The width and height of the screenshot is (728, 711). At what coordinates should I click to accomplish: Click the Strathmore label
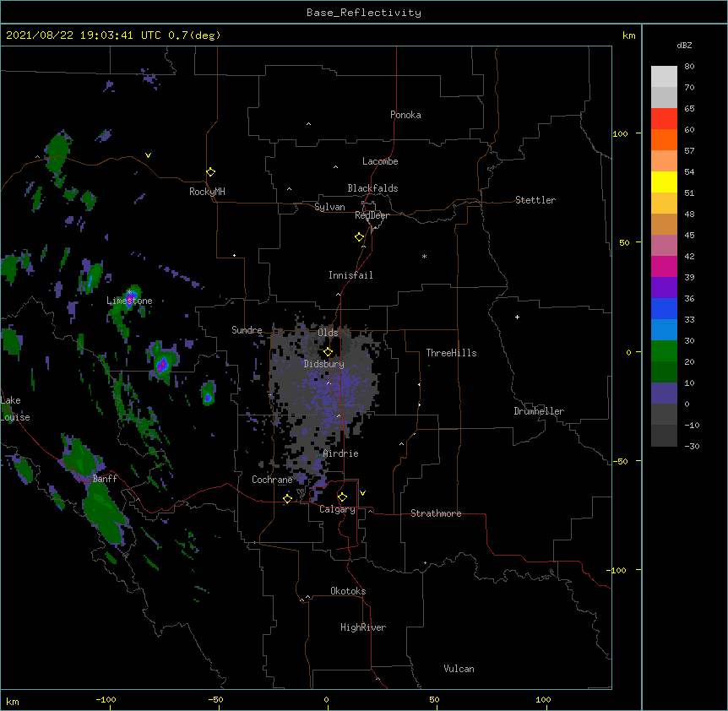436,513
